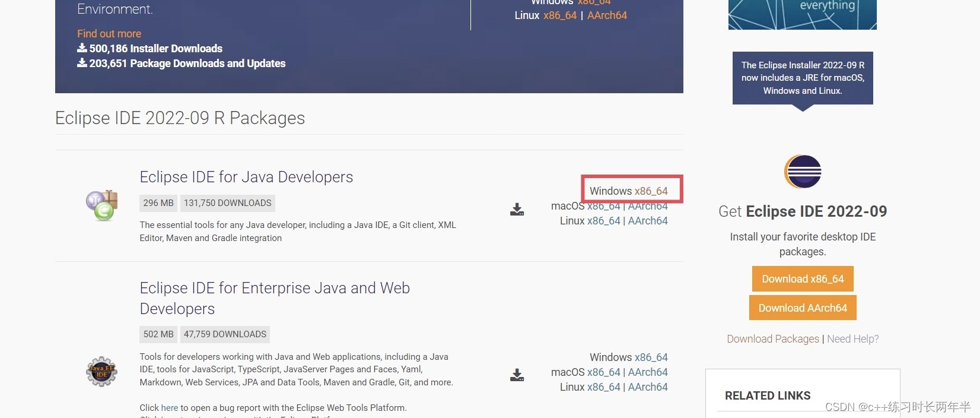The height and width of the screenshot is (418, 980).
Task: Click the Download x86_64 orange button
Action: (x=803, y=279)
